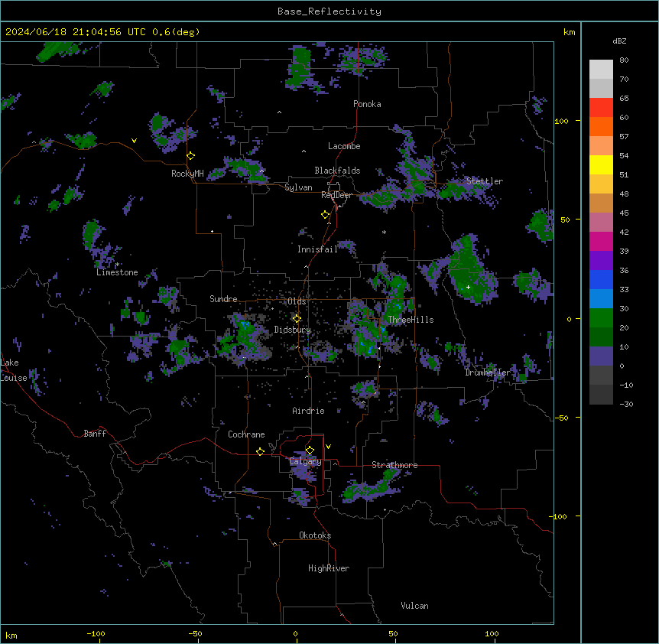
Task: Select the Calgary label
Action: tap(306, 461)
